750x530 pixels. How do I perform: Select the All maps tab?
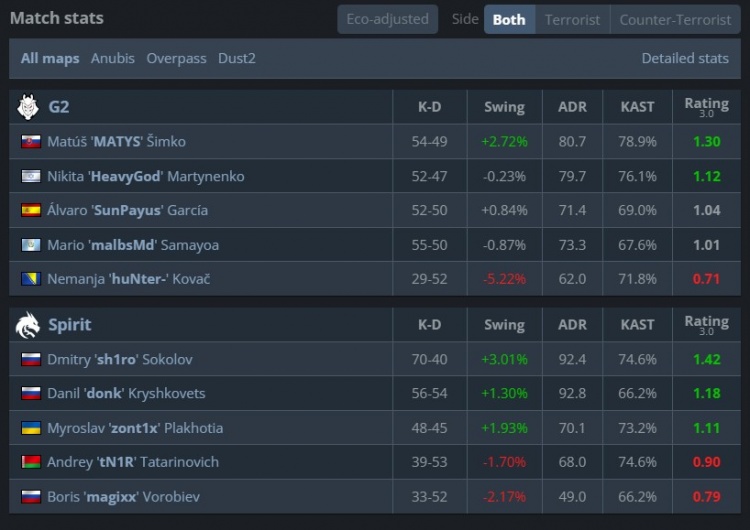pyautogui.click(x=50, y=58)
